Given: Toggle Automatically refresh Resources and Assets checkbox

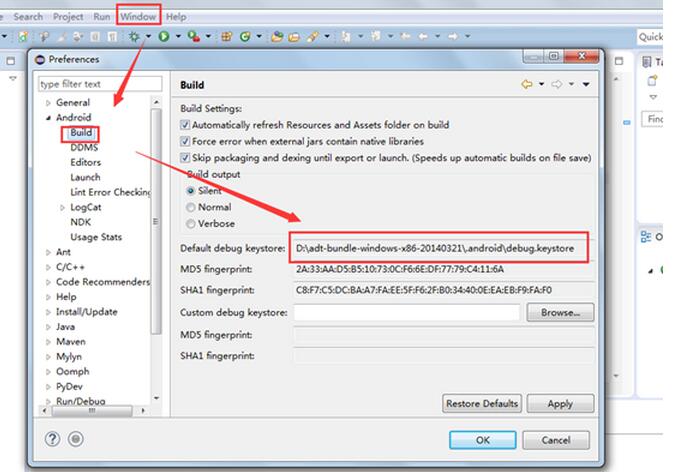Looking at the screenshot, I should coord(185,125).
